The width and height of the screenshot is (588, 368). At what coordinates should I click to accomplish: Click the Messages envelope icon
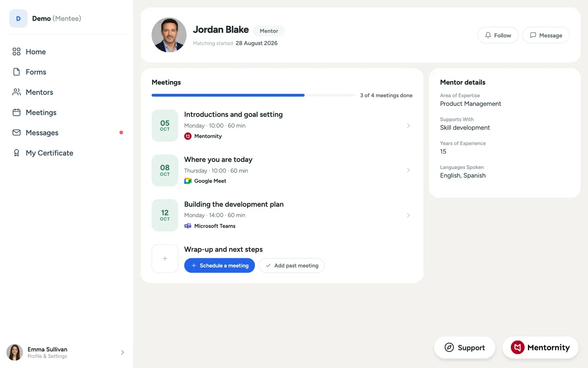pyautogui.click(x=17, y=132)
